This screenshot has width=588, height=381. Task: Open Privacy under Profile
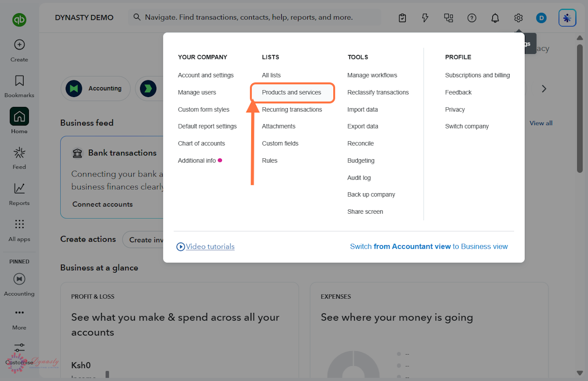(455, 109)
